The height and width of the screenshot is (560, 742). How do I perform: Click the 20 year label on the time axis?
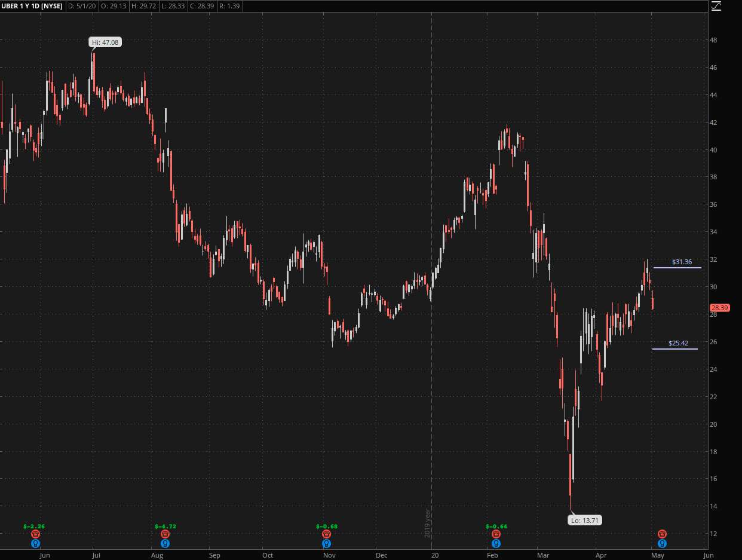[434, 555]
